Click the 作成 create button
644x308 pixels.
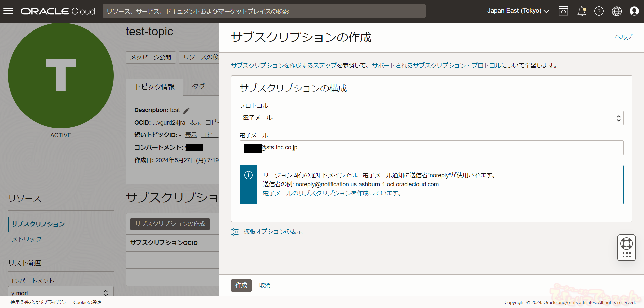(241, 285)
